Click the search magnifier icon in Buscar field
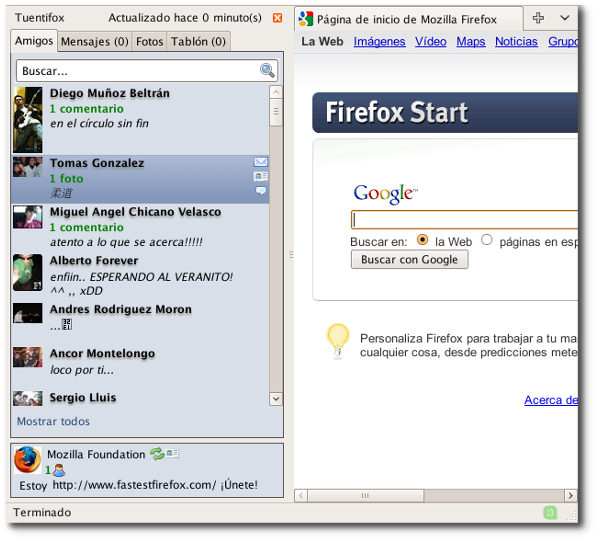The width and height of the screenshot is (600, 544). [267, 70]
